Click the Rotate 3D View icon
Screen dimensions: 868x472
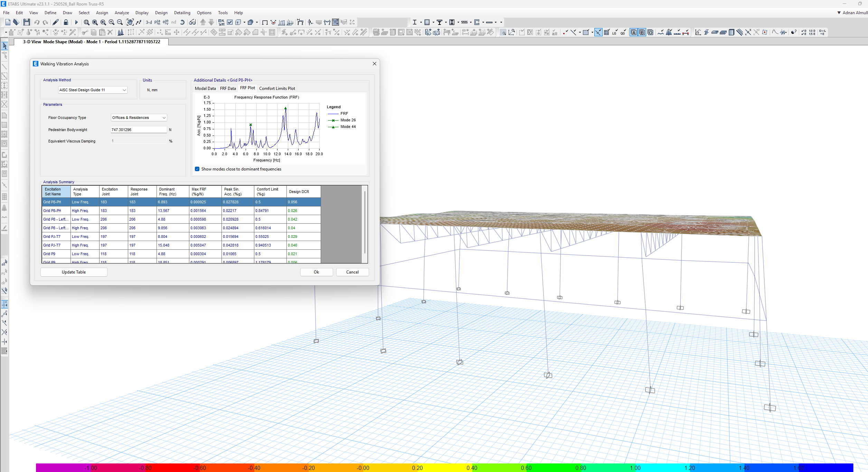[182, 22]
